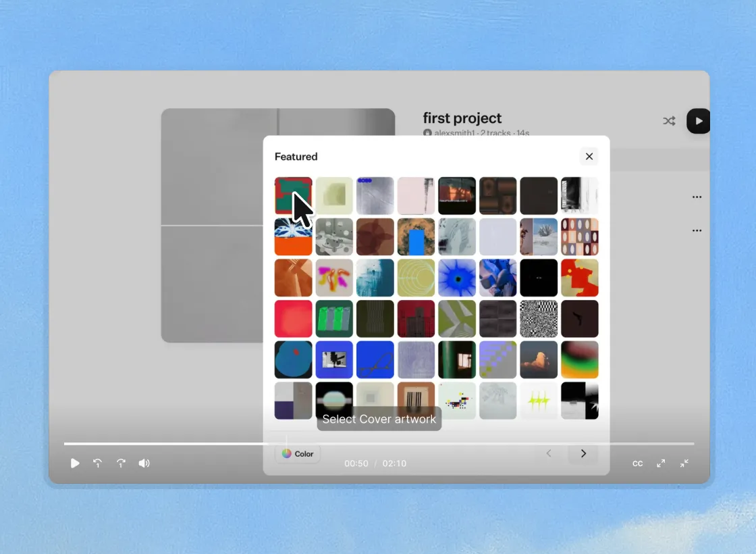The height and width of the screenshot is (554, 756).
Task: Click the video progress bar
Action: (x=378, y=444)
